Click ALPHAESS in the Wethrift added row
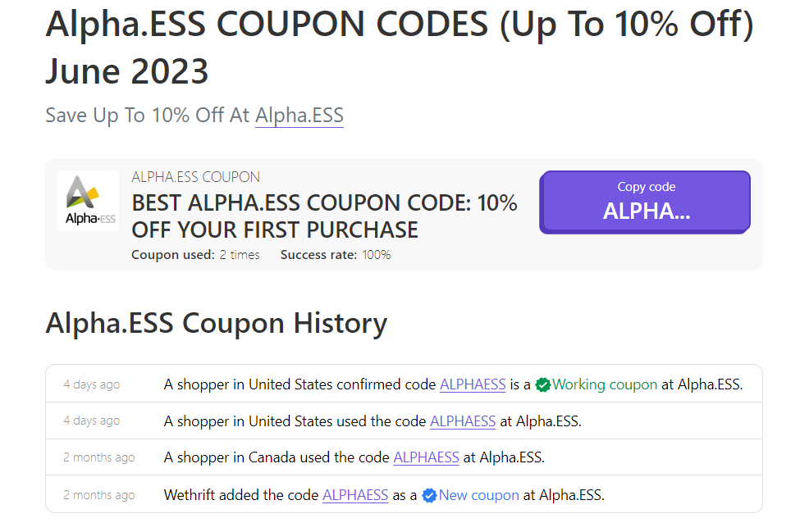 point(355,494)
